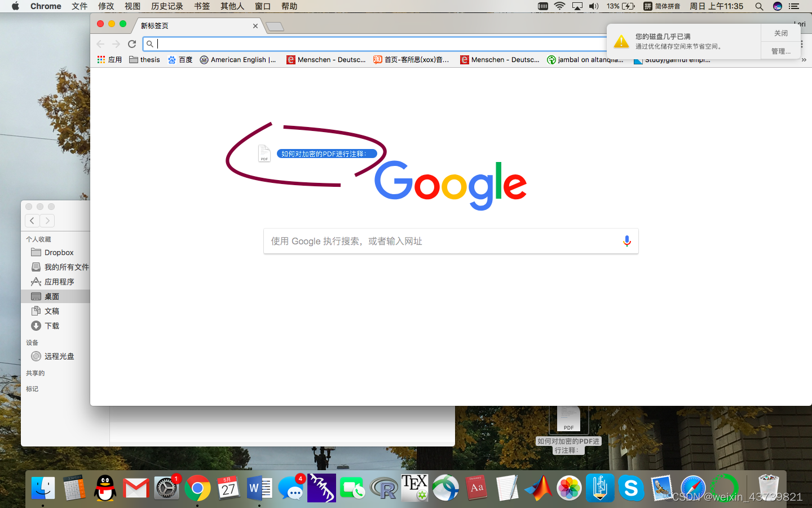The height and width of the screenshot is (508, 812).
Task: Open the 修改 menu
Action: (x=106, y=6)
